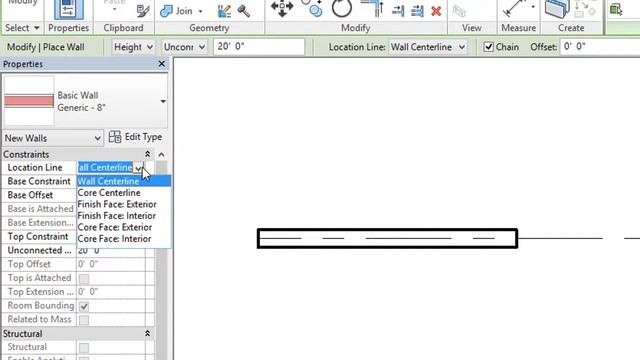The width and height of the screenshot is (640, 360).
Task: Click the Properties ribbon icon
Action: pyautogui.click(x=69, y=10)
